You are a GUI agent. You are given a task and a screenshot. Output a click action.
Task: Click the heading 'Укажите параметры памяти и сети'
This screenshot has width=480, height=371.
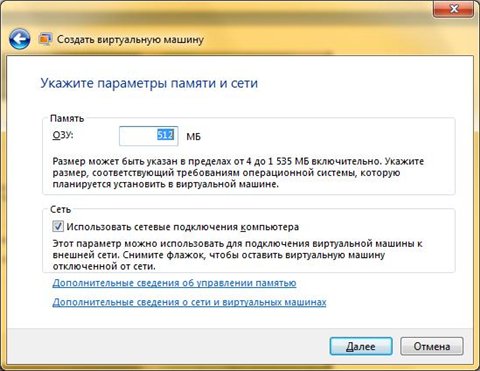(x=149, y=83)
